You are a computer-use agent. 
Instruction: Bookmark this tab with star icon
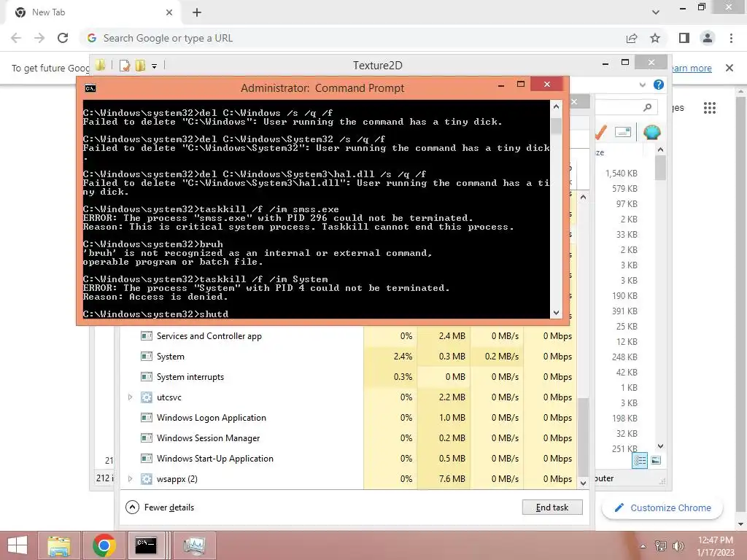click(x=655, y=38)
